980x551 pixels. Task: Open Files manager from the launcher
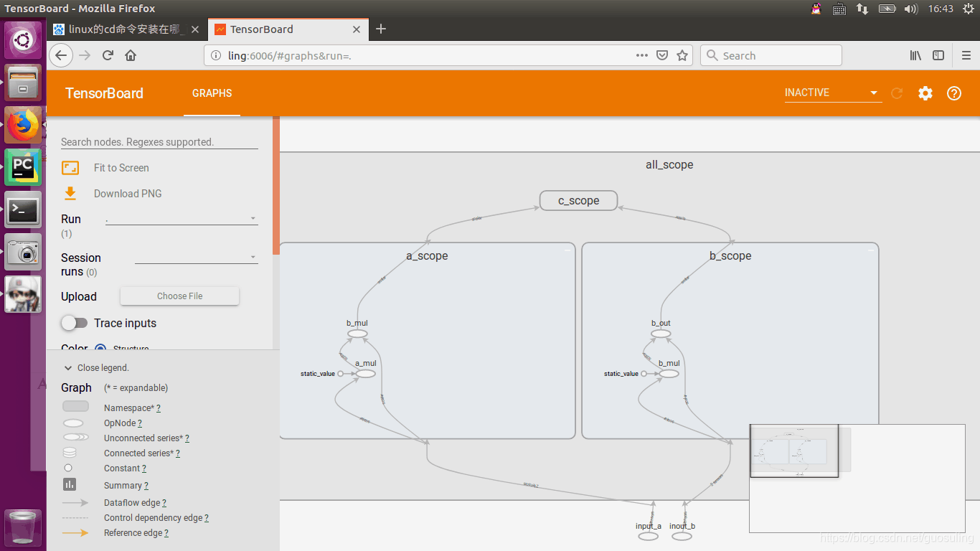point(23,83)
